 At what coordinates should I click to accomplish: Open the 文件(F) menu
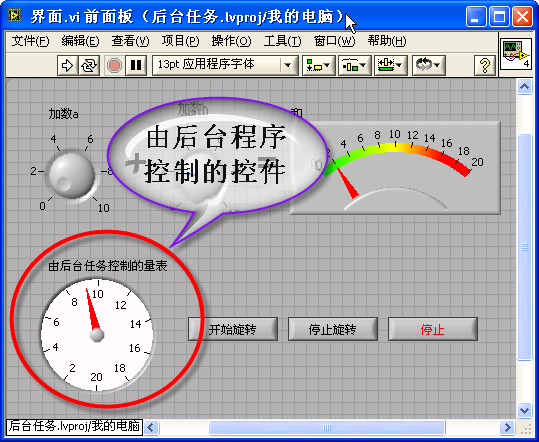(30, 41)
